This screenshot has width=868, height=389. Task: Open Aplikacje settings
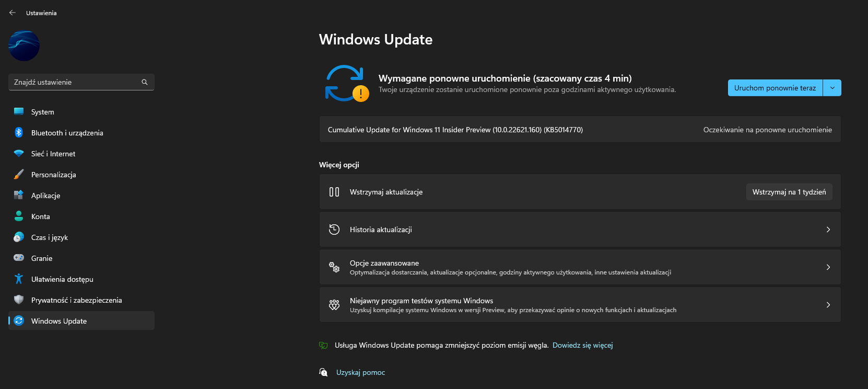tap(81, 196)
